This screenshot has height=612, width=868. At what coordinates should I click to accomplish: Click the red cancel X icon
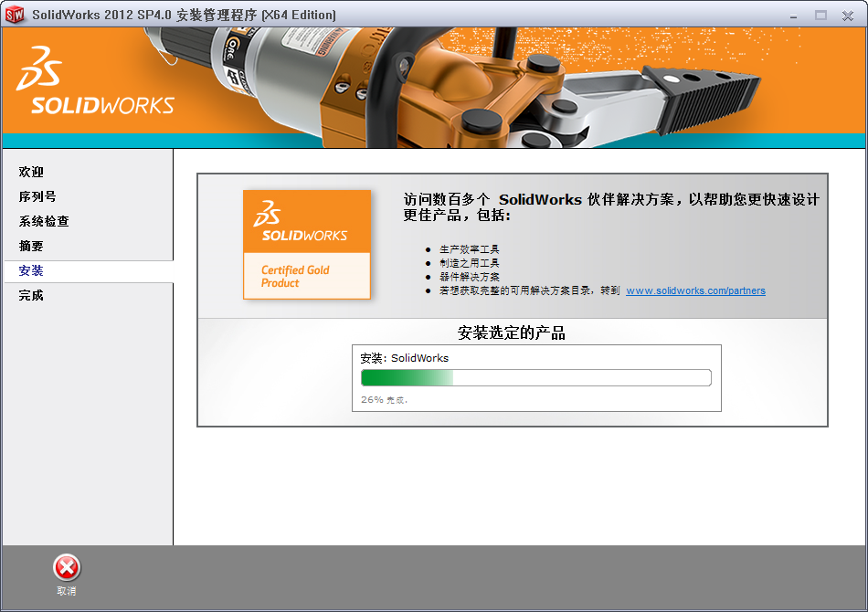pos(67,568)
